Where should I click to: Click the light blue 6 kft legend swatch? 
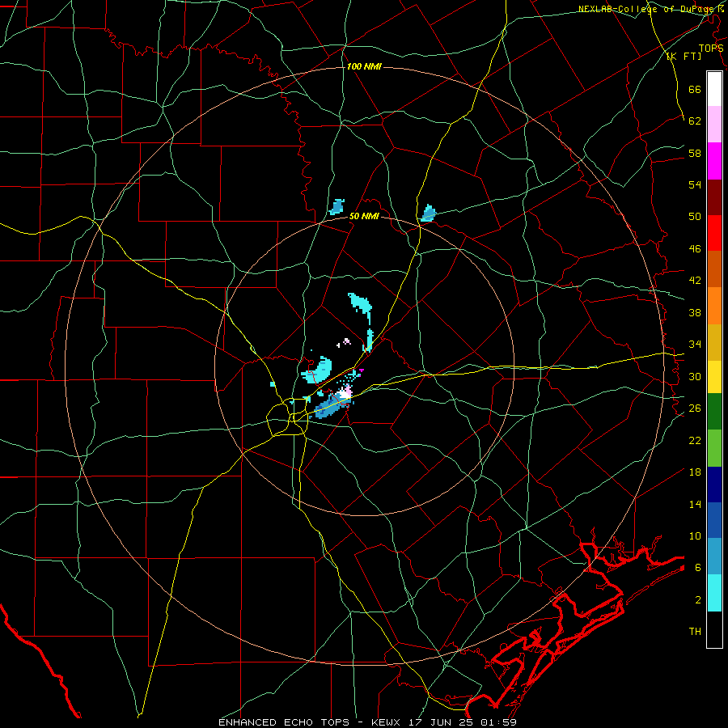tap(714, 557)
